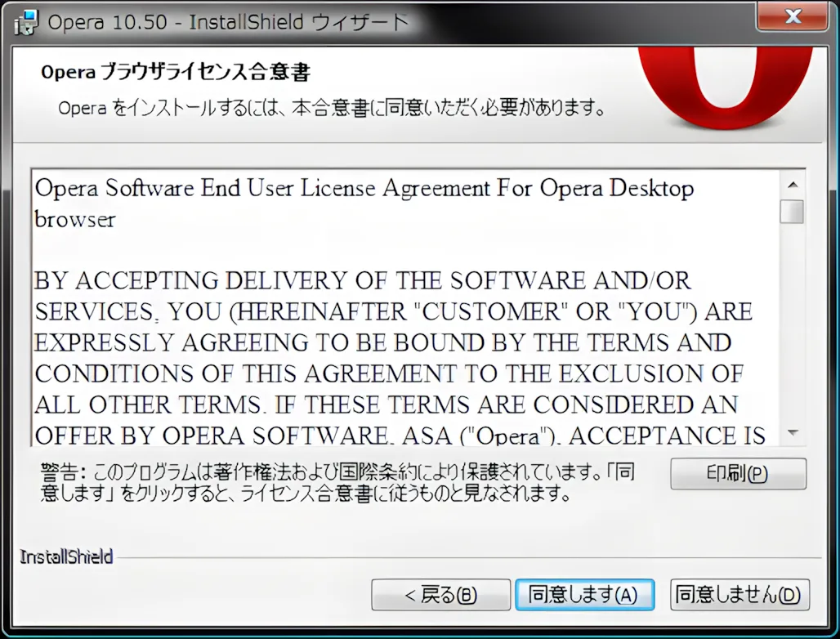The image size is (840, 639).
Task: Click the scrollbar up arrow on license text
Action: pyautogui.click(x=793, y=183)
